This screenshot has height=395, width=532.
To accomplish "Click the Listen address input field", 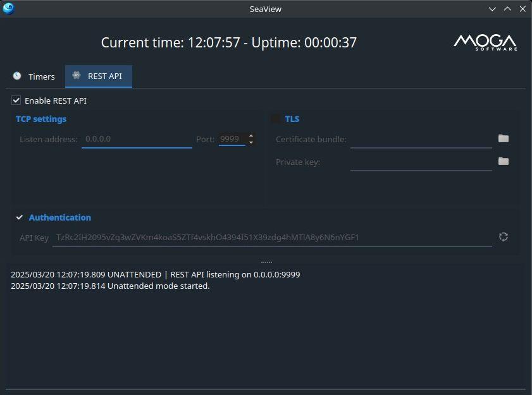I will tap(137, 139).
